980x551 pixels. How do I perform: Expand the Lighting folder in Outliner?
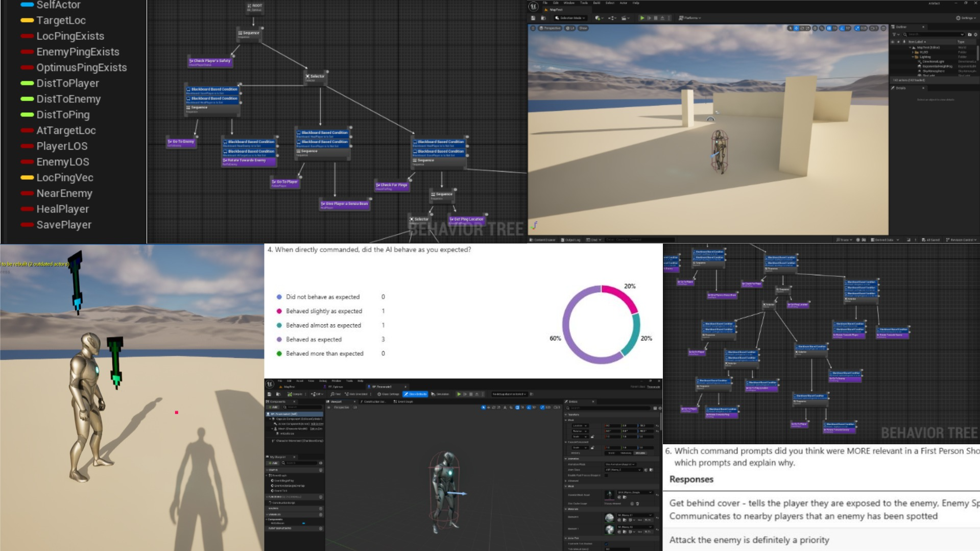pos(914,57)
